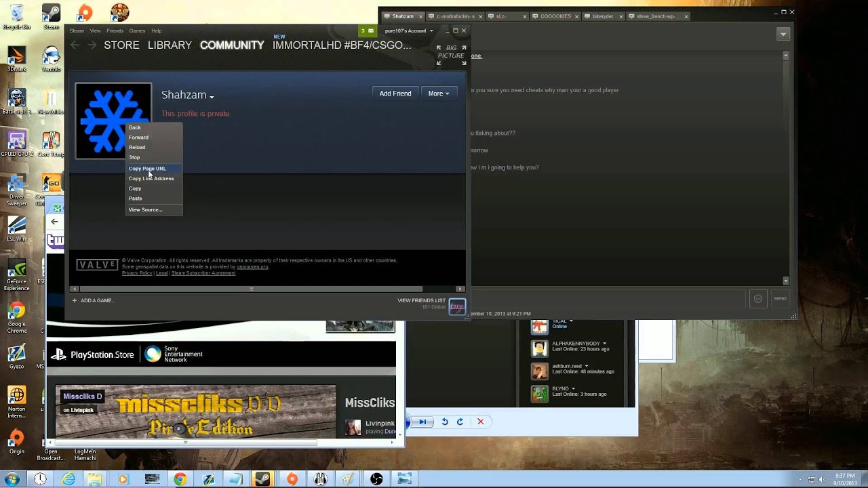Click the SEND button in chat
Image resolution: width=868 pixels, height=488 pixels.
(x=781, y=299)
